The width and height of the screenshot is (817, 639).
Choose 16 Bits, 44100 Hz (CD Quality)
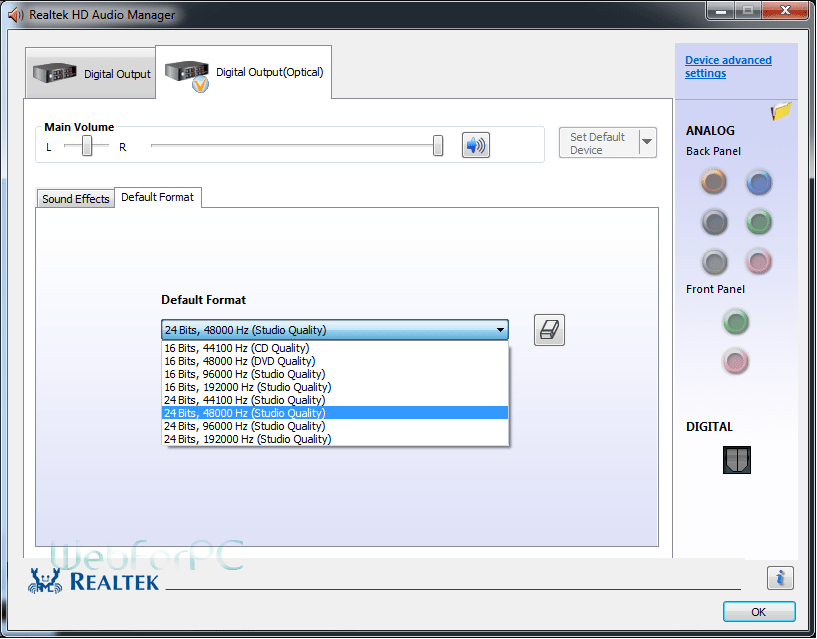point(335,348)
